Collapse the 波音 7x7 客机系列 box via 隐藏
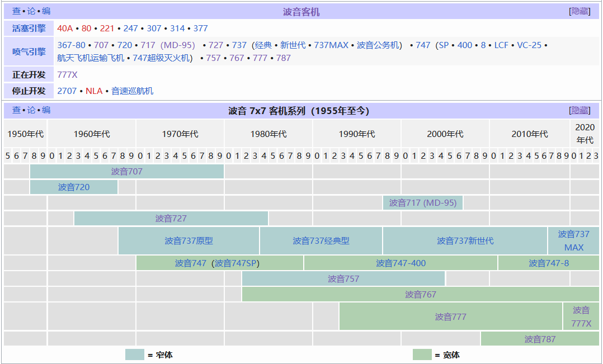 click(x=580, y=110)
